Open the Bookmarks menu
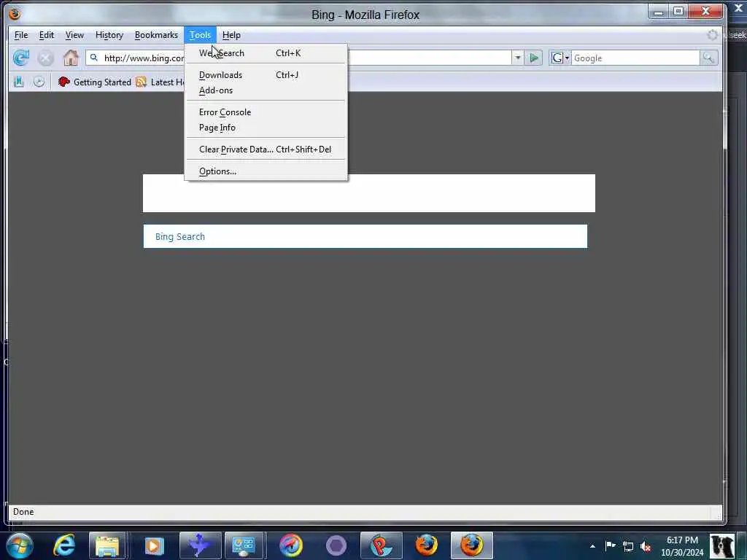The image size is (747, 560). tap(156, 35)
